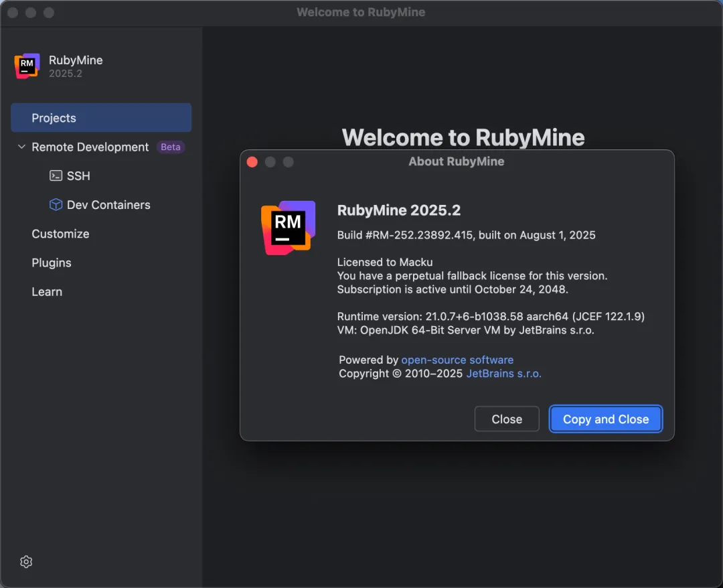Click the perpetual fallback license text
The height and width of the screenshot is (588, 723).
472,276
